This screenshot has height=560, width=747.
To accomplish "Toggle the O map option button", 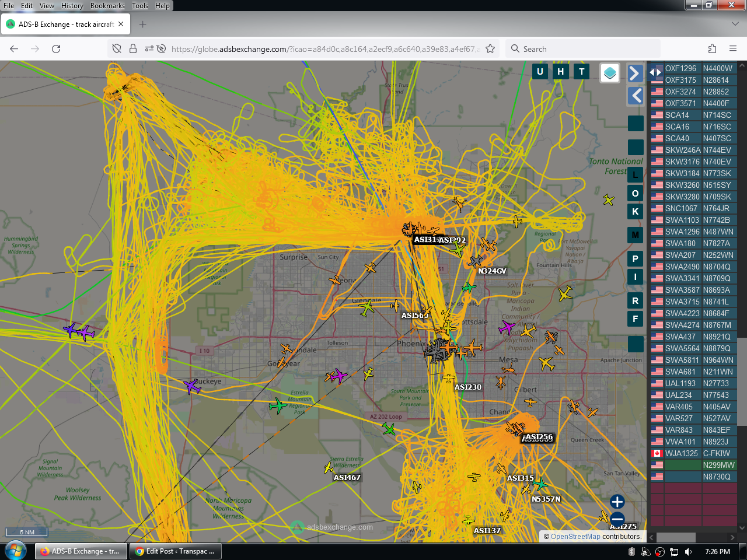I will click(x=636, y=193).
